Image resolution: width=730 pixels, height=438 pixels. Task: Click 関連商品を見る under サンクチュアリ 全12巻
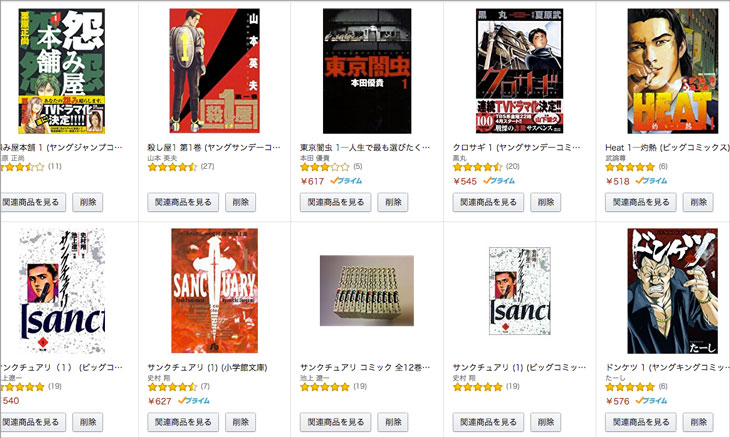pyautogui.click(x=336, y=422)
